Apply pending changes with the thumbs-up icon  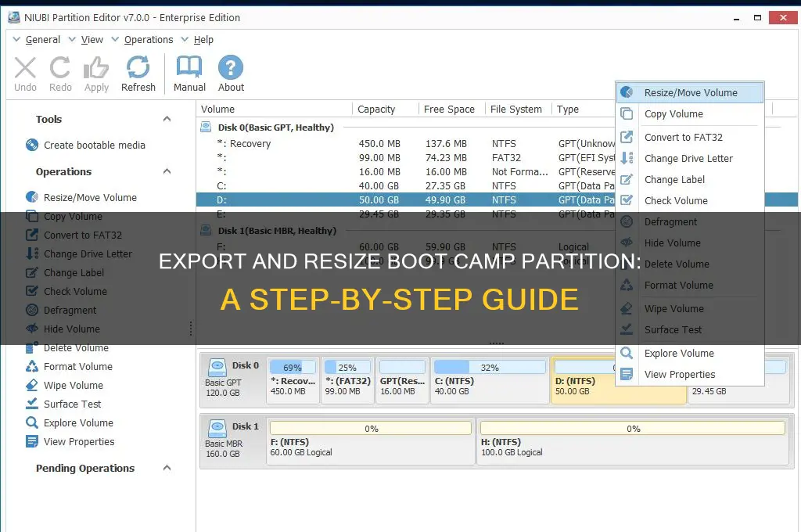(96, 67)
